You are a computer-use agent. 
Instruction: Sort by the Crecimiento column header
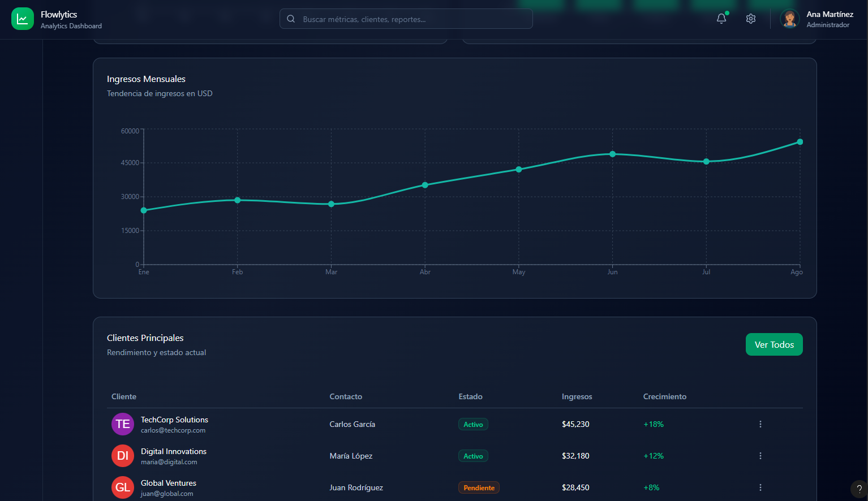click(664, 396)
